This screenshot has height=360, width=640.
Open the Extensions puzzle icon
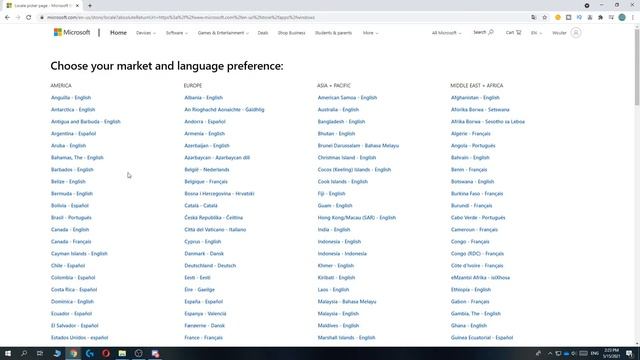(x=600, y=18)
